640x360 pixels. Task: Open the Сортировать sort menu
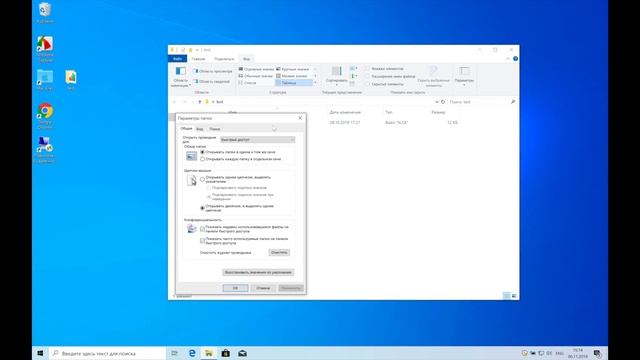click(336, 76)
